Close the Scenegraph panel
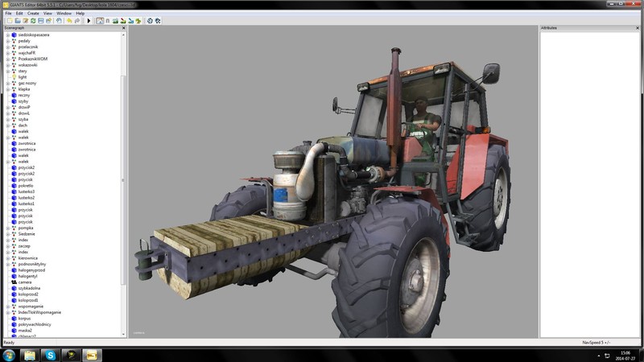Viewport: 644px width, 362px height. coord(123,27)
